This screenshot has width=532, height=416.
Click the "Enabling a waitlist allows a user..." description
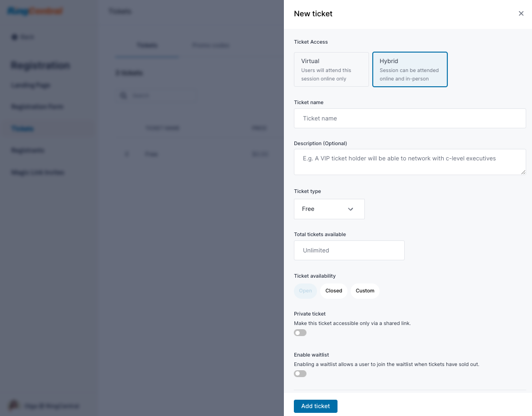(386, 364)
